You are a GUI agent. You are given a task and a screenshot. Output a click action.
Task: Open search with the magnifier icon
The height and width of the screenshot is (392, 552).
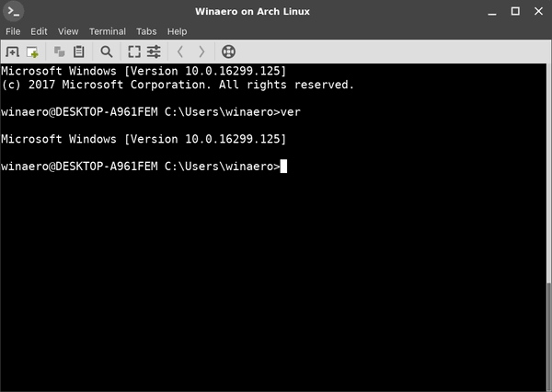tap(107, 52)
